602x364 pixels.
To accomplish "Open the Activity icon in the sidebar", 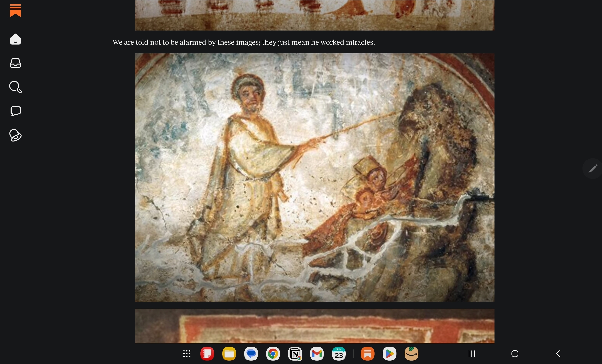I will click(x=15, y=135).
